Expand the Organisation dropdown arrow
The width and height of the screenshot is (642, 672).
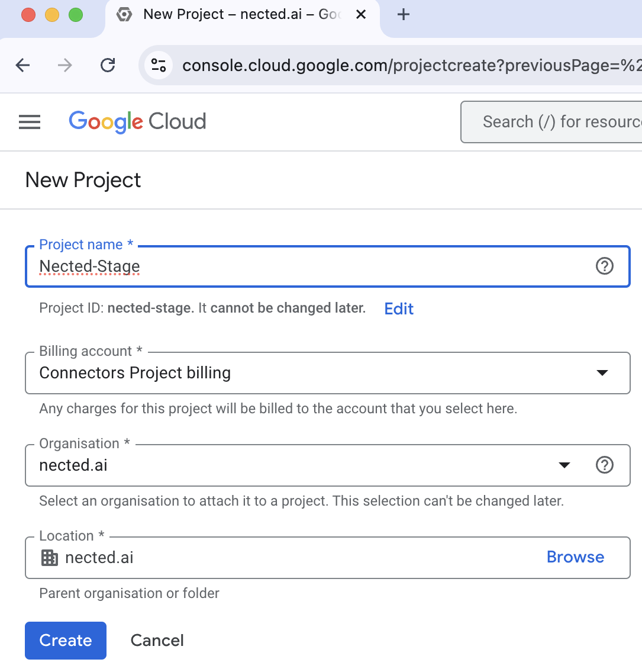[564, 465]
